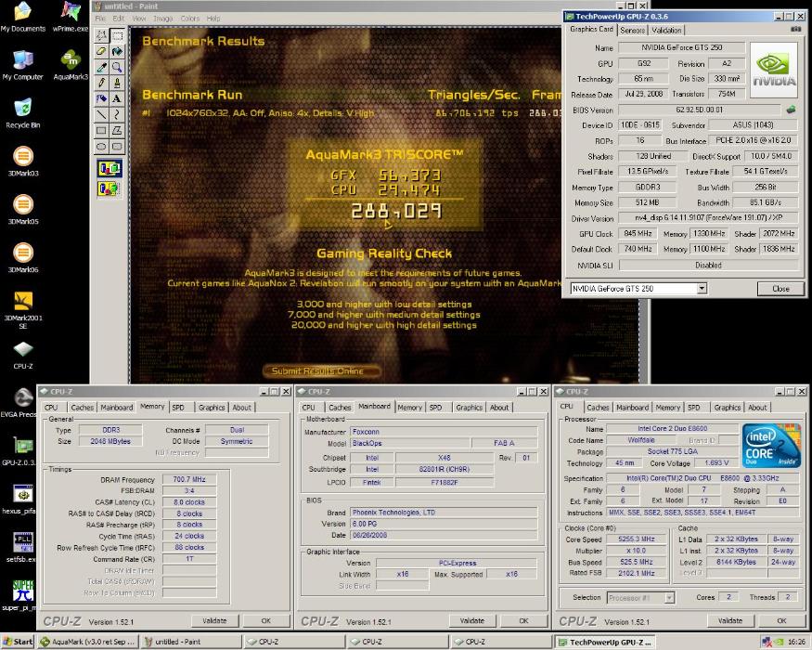Open the wPrime.exe desktop icon
The width and height of the screenshot is (812, 650).
click(x=71, y=17)
